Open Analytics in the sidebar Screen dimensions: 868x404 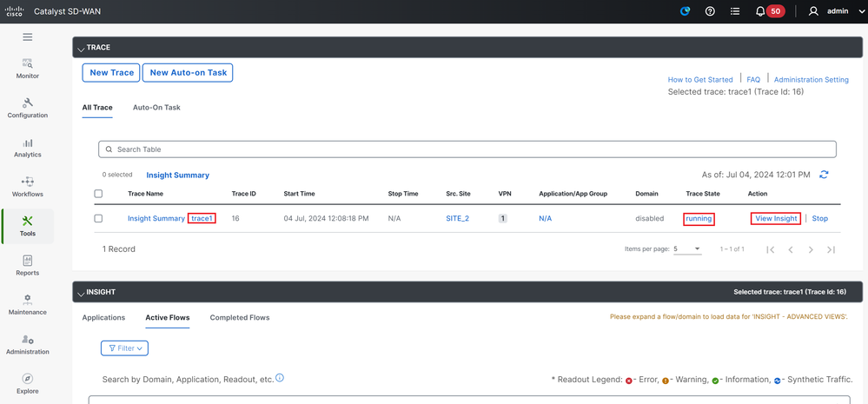27,148
